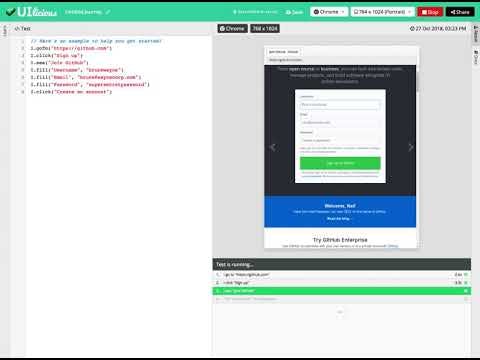Open the left vertical sidebar tab
Screen dimensions: 480x360
click(5, 30)
